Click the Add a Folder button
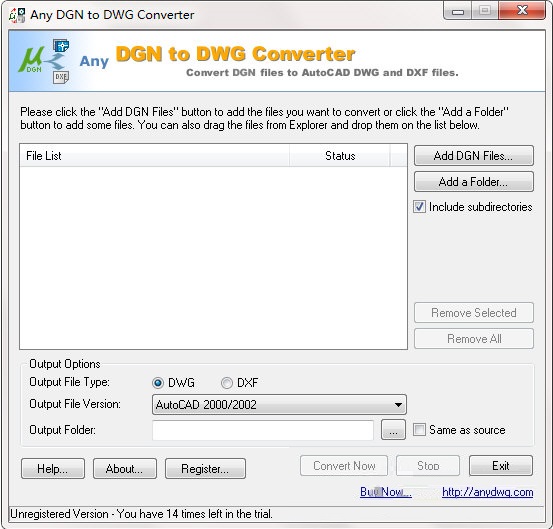Viewport: 553px width, 529px height. (x=474, y=182)
